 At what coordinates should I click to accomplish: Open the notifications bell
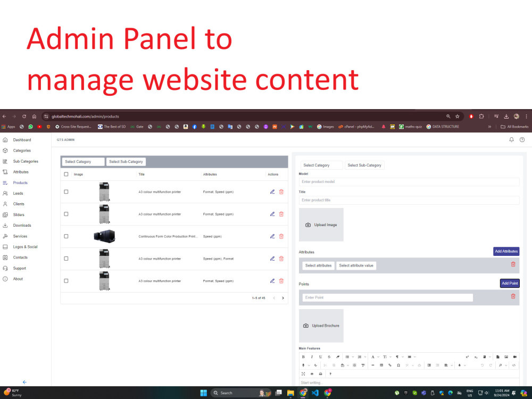pos(511,139)
